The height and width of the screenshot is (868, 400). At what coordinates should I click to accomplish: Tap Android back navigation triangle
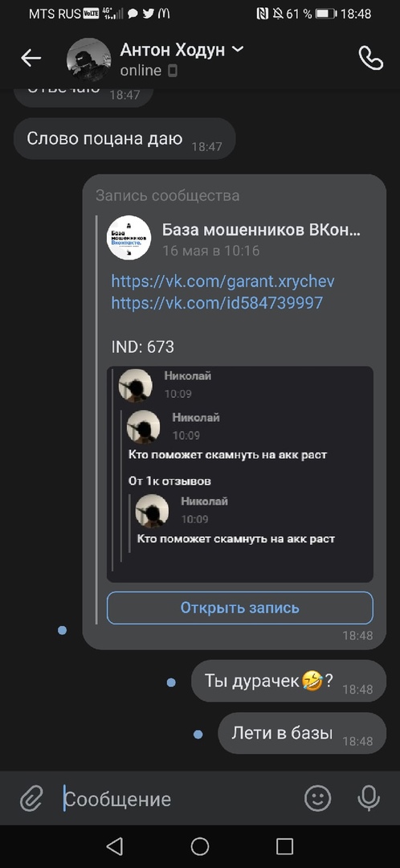pos(114,845)
